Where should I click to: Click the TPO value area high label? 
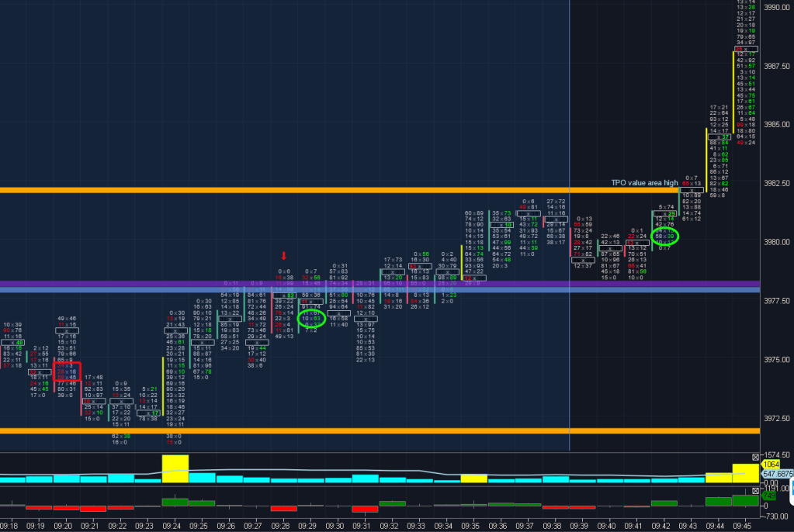tap(643, 182)
